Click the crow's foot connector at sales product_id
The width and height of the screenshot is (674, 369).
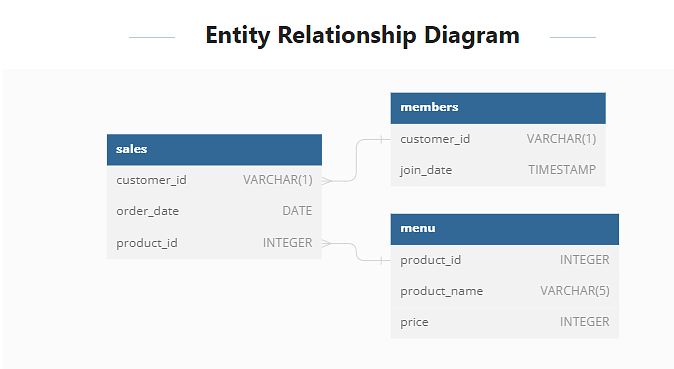(x=327, y=243)
